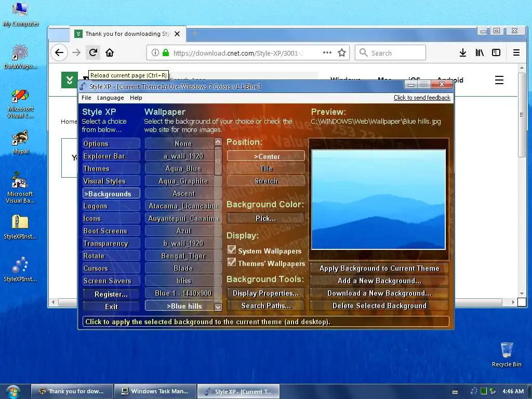This screenshot has width=532, height=399.
Task: Open page actions three-dot menu in address bar
Action: click(x=327, y=52)
